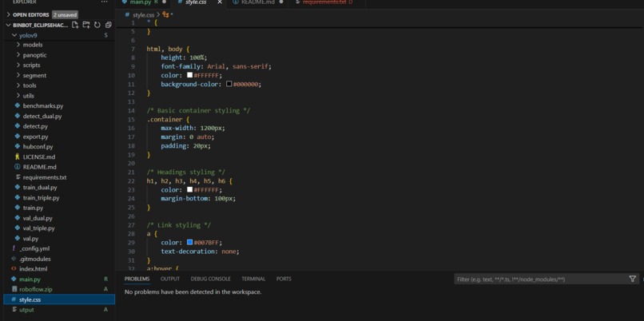Open the Explorer more actions ellipsis
This screenshot has height=321, width=644.
(x=105, y=2)
